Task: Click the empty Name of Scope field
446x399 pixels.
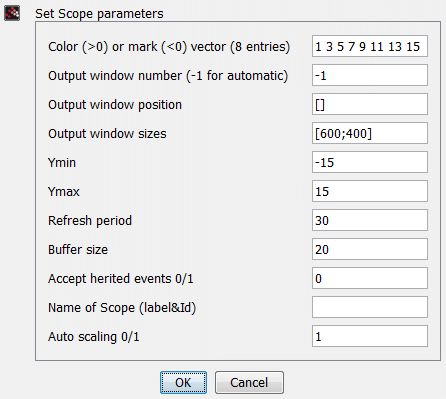Action: click(x=370, y=307)
